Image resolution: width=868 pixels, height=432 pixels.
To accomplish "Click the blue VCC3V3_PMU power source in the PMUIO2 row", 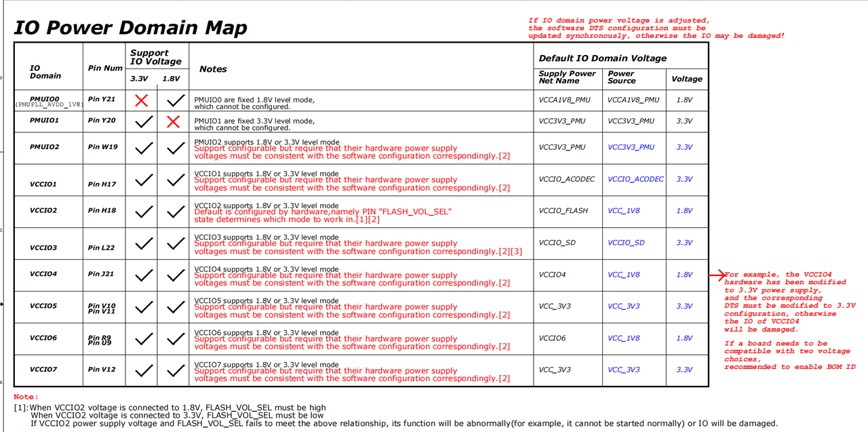I will (x=631, y=147).
